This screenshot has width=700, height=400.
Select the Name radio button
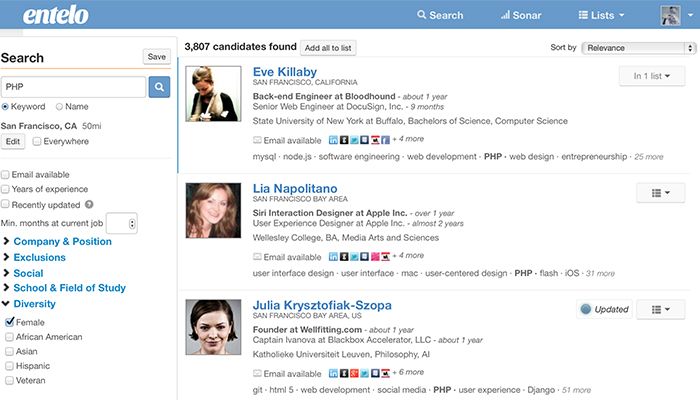tap(60, 106)
